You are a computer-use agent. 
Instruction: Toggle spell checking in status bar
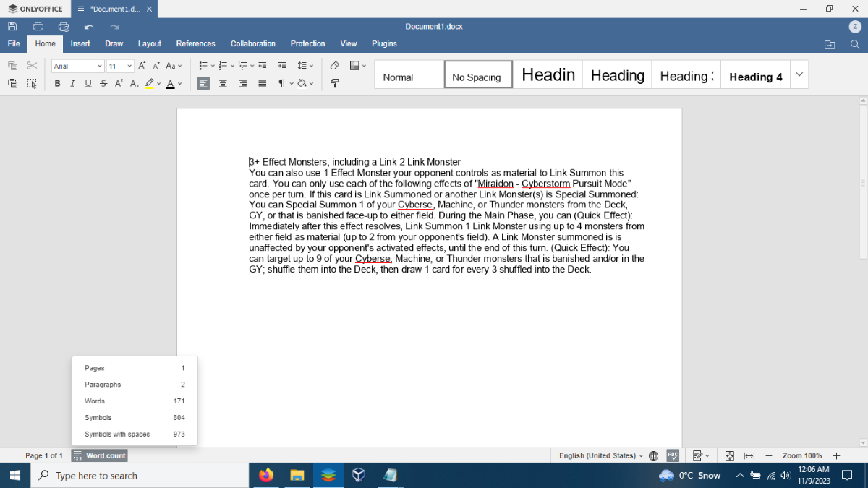point(673,455)
